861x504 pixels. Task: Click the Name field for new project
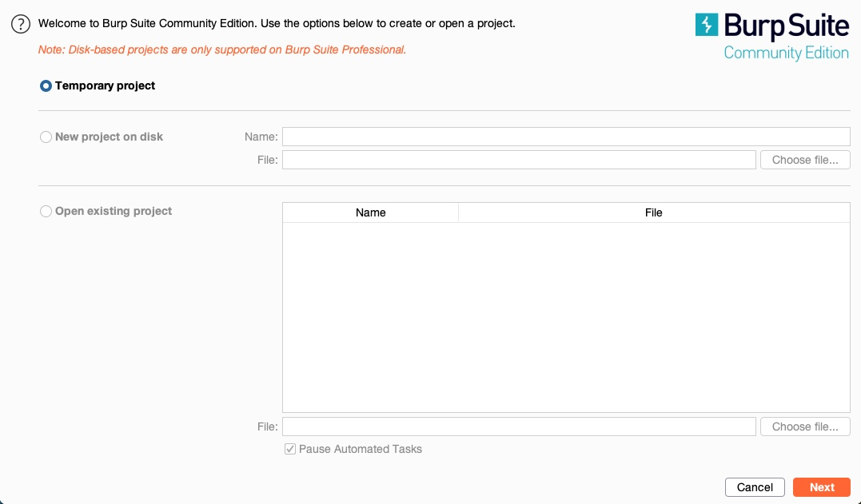tap(565, 137)
